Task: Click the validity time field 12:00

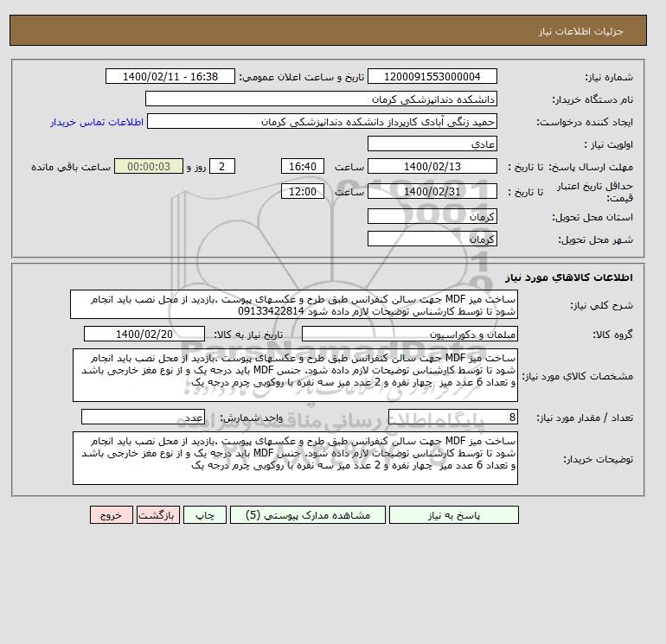Action: pos(303,191)
